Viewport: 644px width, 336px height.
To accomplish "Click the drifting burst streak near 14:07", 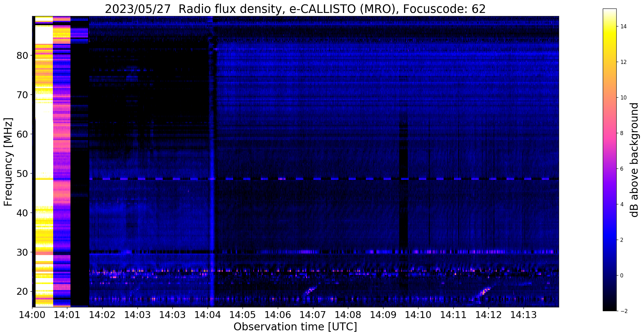I will click(x=310, y=291).
